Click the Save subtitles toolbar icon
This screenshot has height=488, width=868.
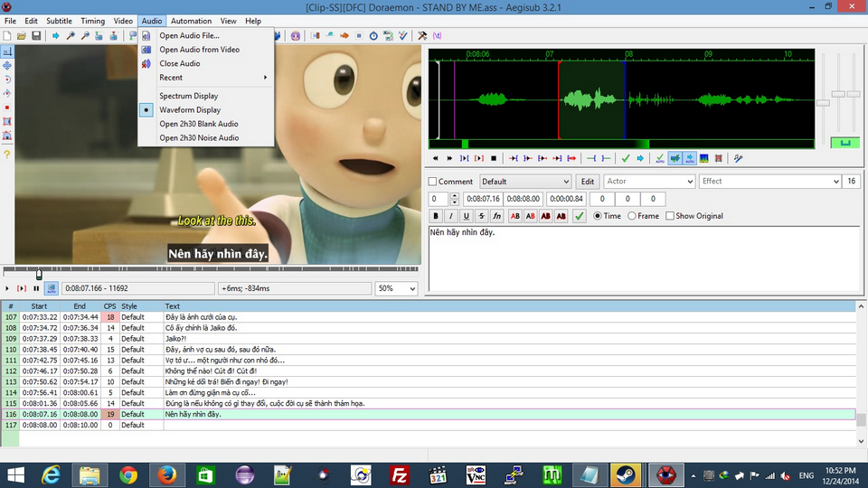click(36, 35)
